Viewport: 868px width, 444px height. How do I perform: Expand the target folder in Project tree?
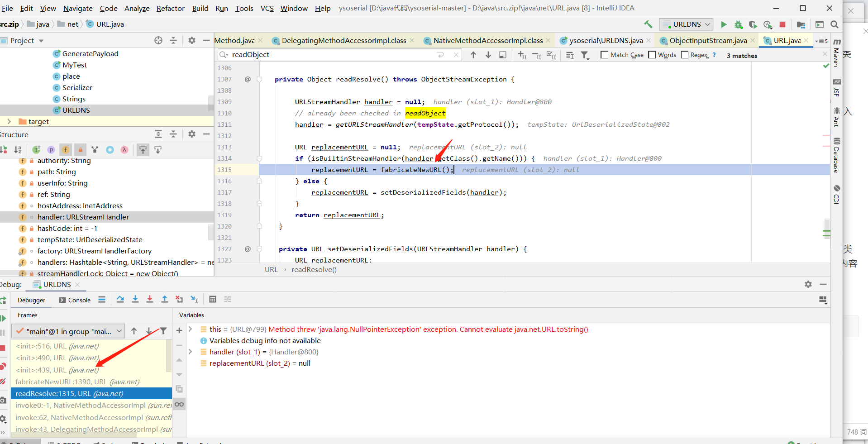tap(9, 121)
